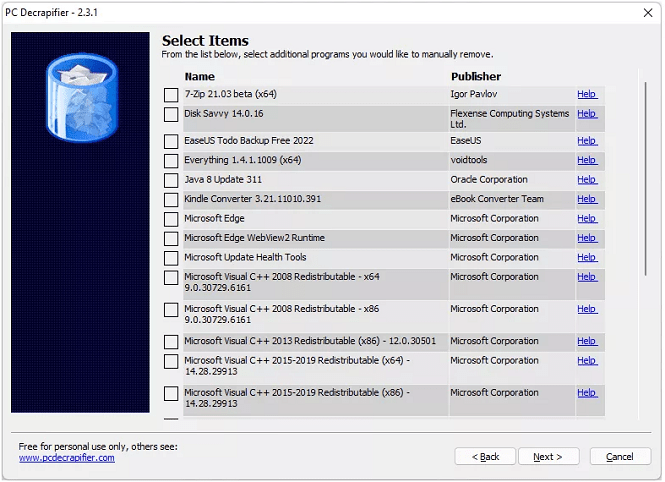Image resolution: width=665 pixels, height=482 pixels.
Task: Check the 7-Zip 21.03 beta (x64) checkbox
Action: 171,95
